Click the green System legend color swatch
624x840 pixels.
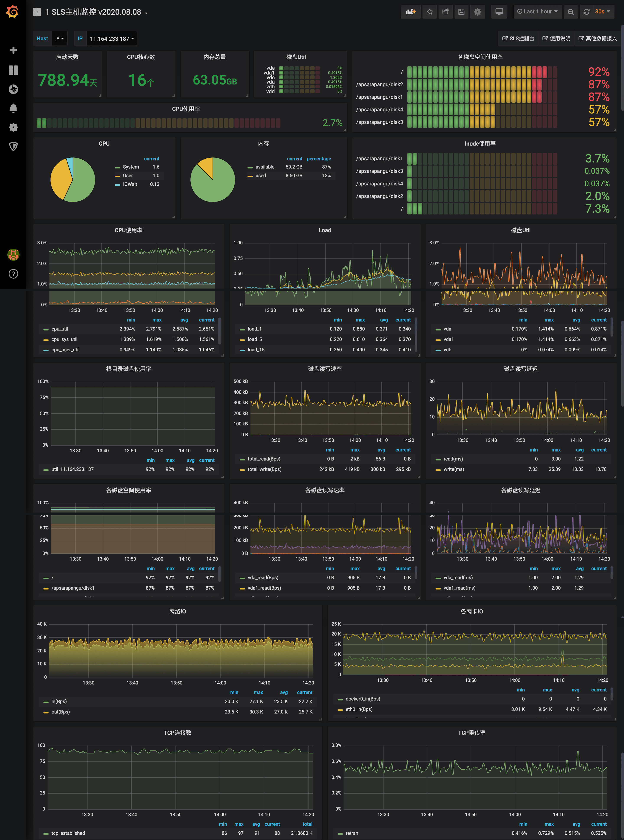117,167
